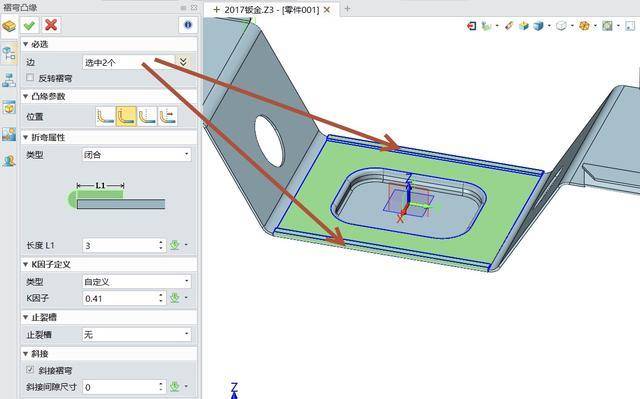Open the K因子 类型 dropdown showing 自定义
Image resolution: width=640 pixels, height=399 pixels.
click(x=137, y=282)
